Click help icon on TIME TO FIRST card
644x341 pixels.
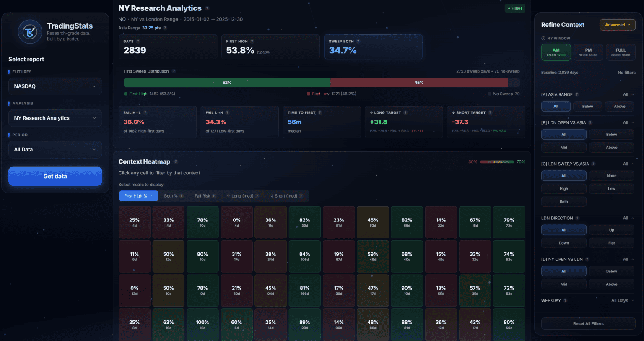tap(320, 112)
